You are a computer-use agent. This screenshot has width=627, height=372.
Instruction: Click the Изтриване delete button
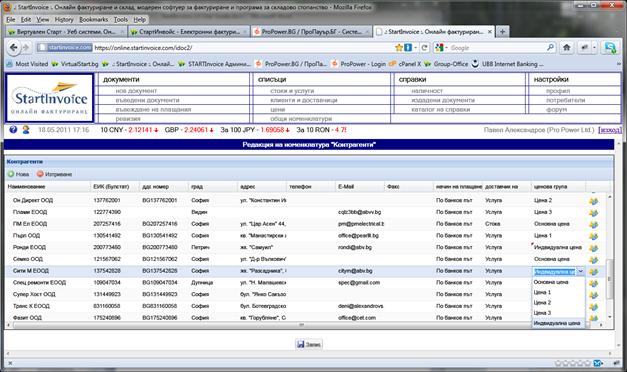54,174
